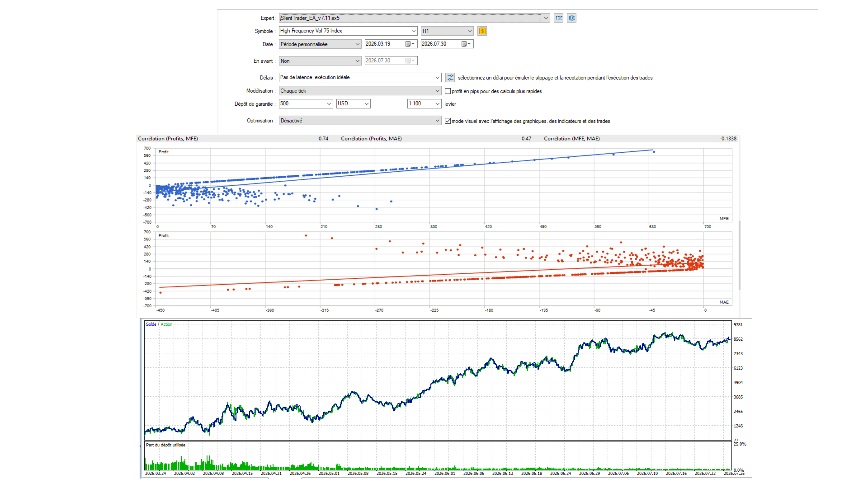Expand the 1:100 leverage dropdown
Screen dimensions: 868x488
click(424, 103)
